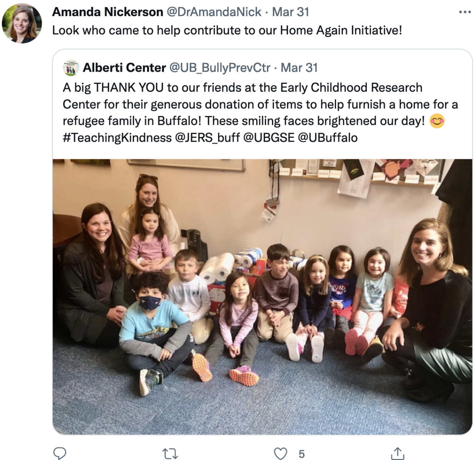The width and height of the screenshot is (476, 460).
Task: Open the quoted tweet text about Early Childhood Research Center
Action: (x=260, y=112)
